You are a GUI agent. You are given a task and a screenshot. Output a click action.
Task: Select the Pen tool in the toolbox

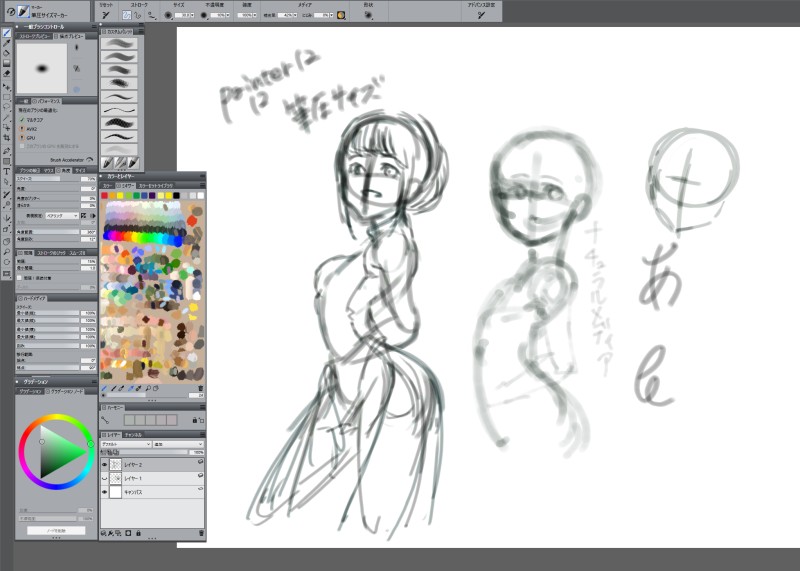(x=7, y=151)
